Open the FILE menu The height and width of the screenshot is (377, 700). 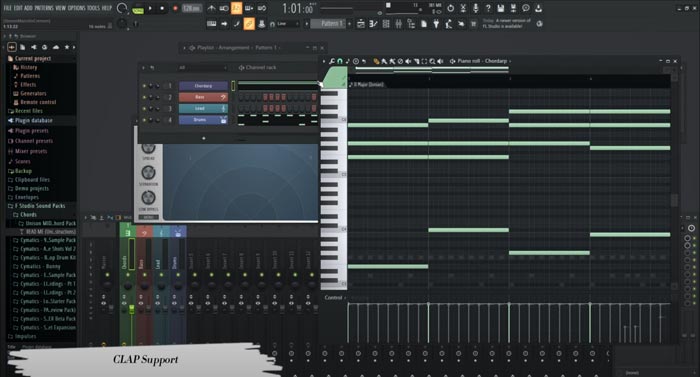click(8, 8)
